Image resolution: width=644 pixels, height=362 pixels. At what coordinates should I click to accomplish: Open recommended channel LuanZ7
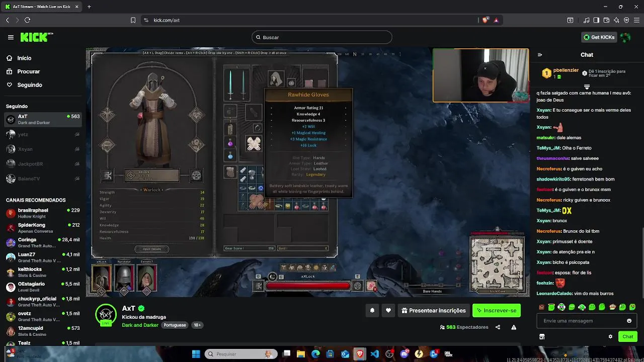(x=43, y=257)
